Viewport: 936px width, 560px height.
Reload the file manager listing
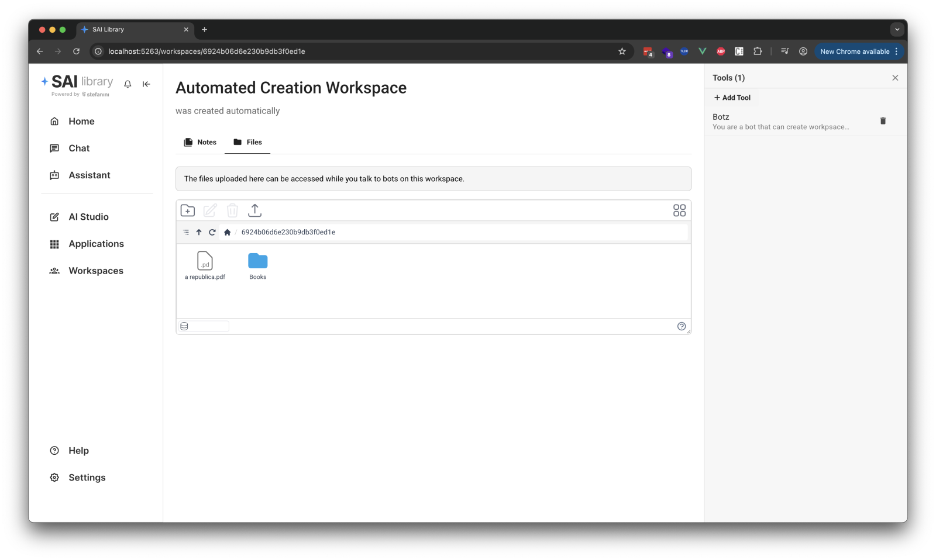click(x=212, y=232)
